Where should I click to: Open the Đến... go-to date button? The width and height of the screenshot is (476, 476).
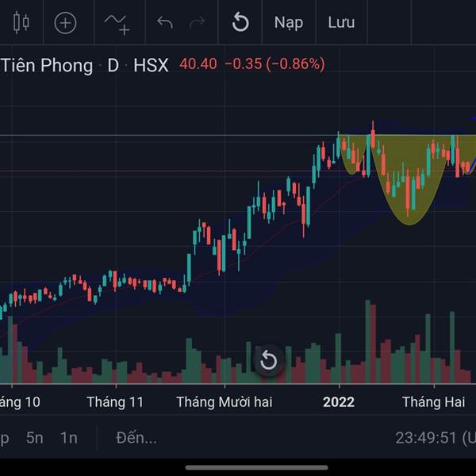coord(136,438)
